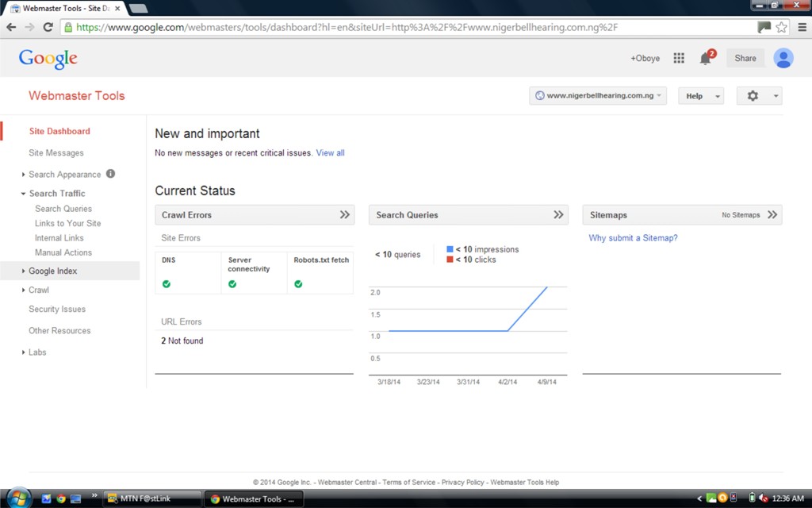The image size is (812, 508).
Task: Click the Webmaster Tools title link
Action: pos(77,96)
